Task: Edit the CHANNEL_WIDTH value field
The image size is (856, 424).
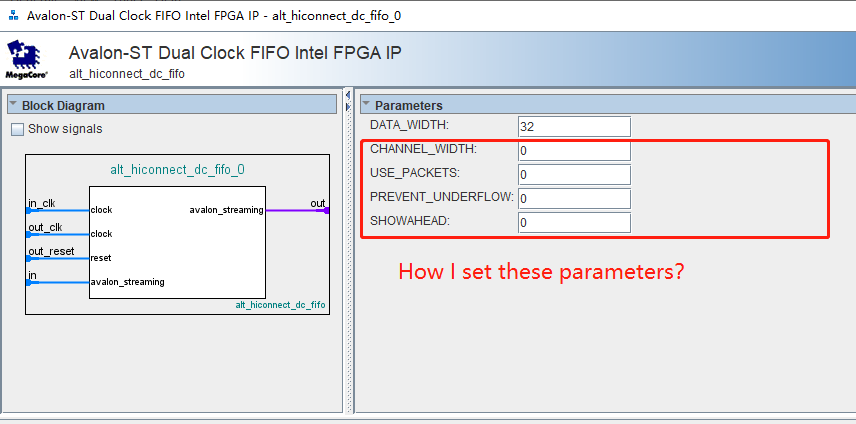Action: click(574, 151)
